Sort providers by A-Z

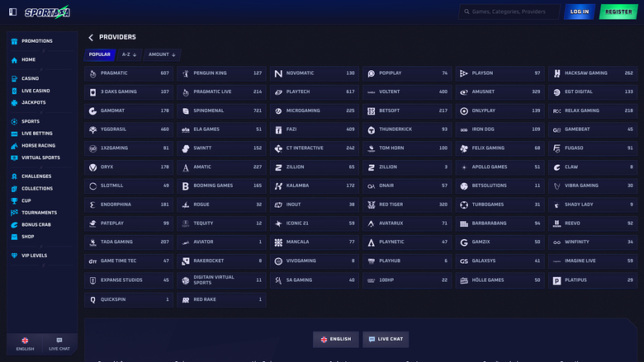pyautogui.click(x=129, y=54)
